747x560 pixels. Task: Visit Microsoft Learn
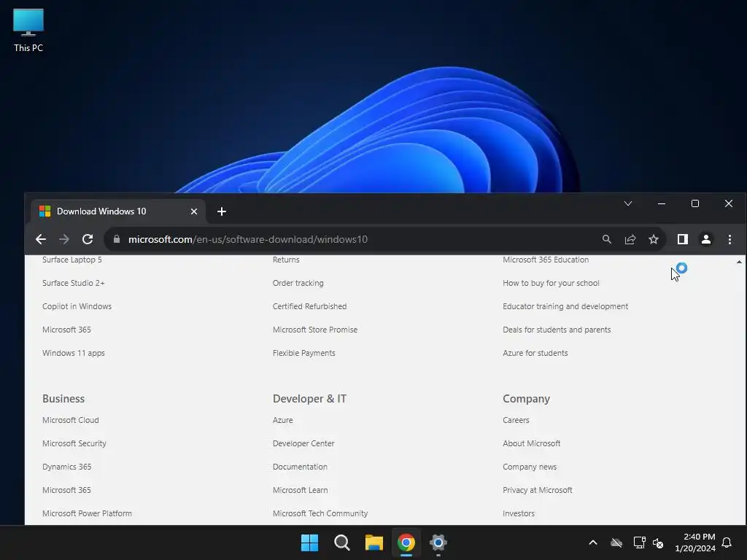[x=300, y=490]
